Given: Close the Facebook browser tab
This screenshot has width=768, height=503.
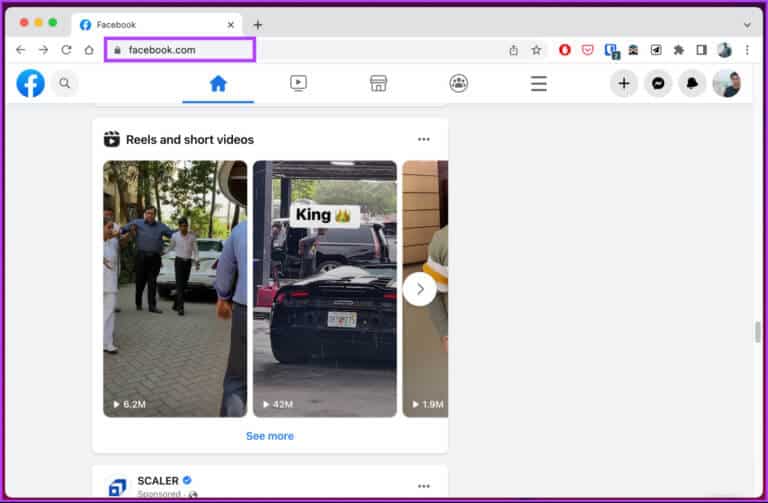Looking at the screenshot, I should 231,24.
